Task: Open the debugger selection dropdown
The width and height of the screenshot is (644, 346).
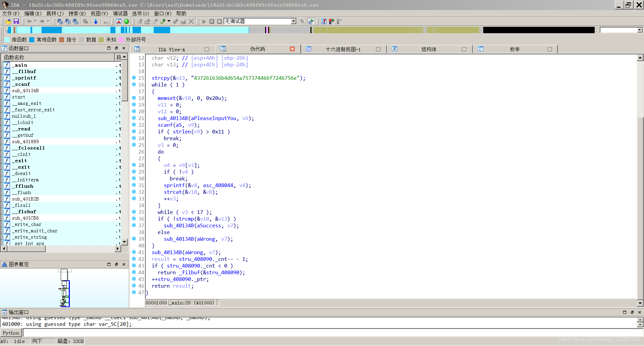Action: click(294, 21)
